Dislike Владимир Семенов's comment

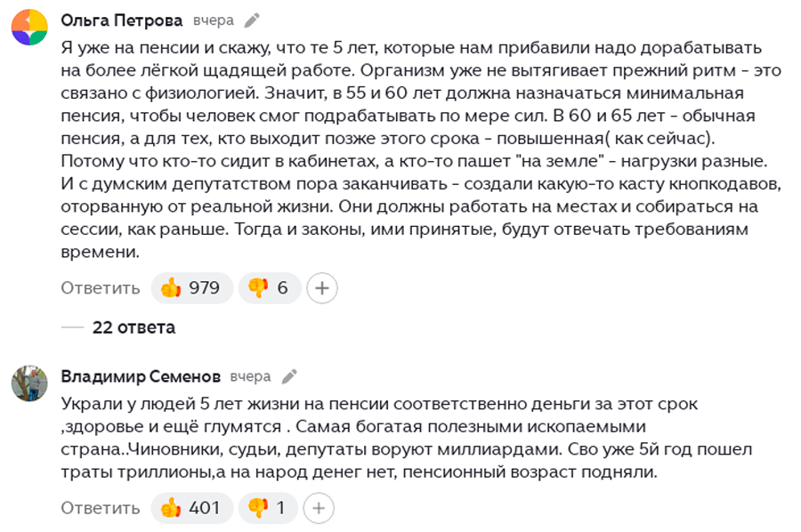[258, 508]
